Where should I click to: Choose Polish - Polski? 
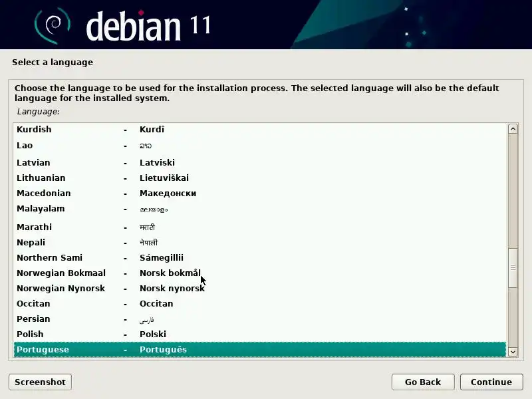(259, 334)
